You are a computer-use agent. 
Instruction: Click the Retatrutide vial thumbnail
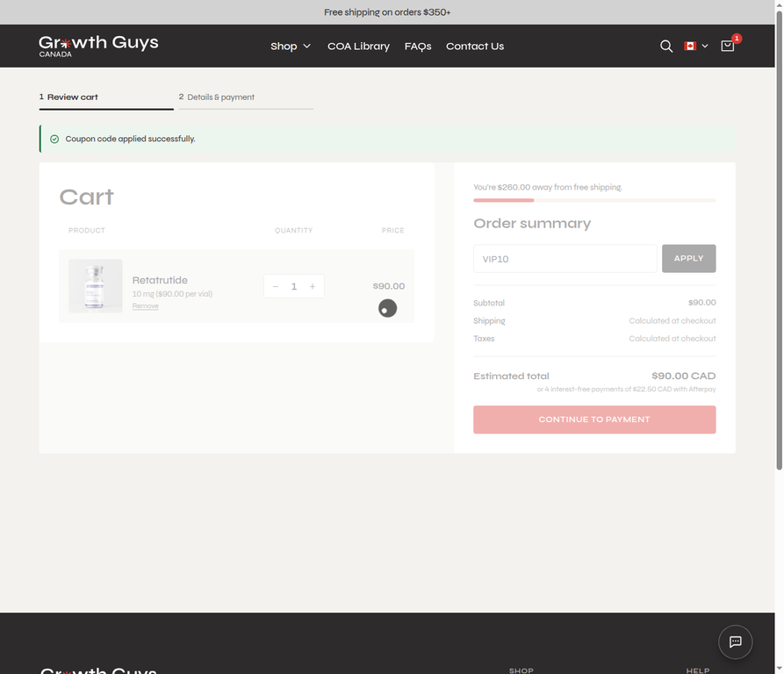(96, 286)
